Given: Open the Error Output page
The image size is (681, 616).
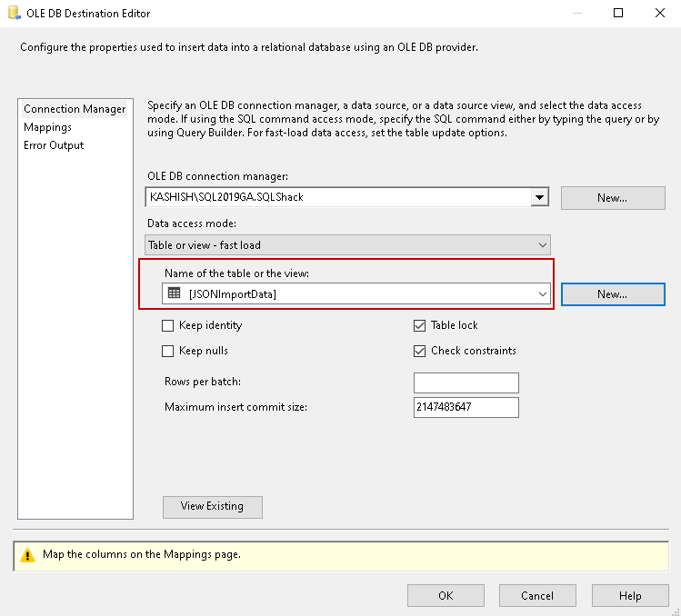Looking at the screenshot, I should click(54, 145).
